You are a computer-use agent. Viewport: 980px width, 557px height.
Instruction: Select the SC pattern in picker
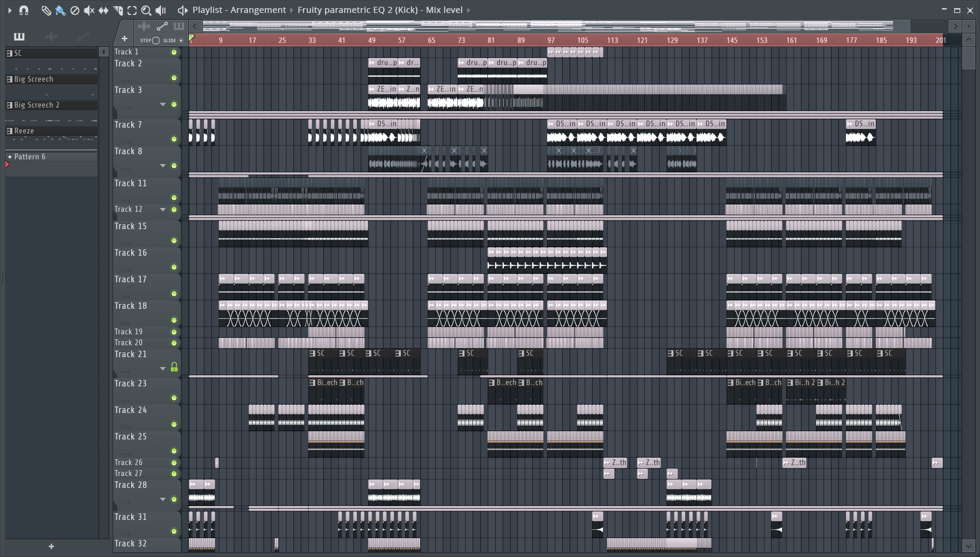coord(52,53)
